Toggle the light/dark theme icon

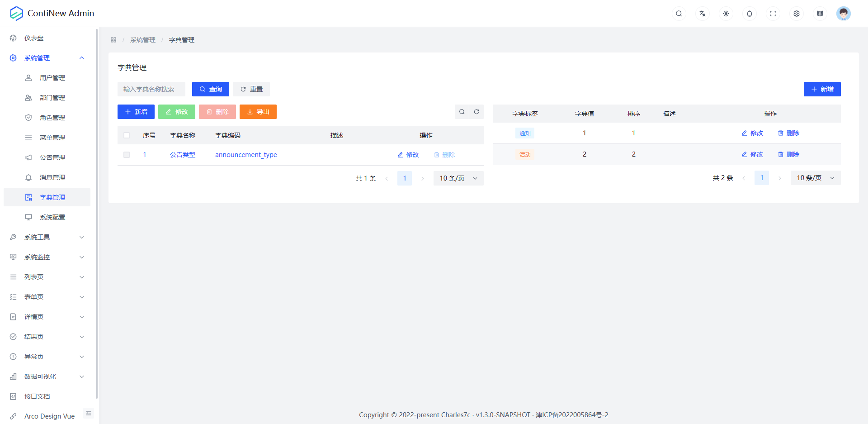(x=726, y=14)
